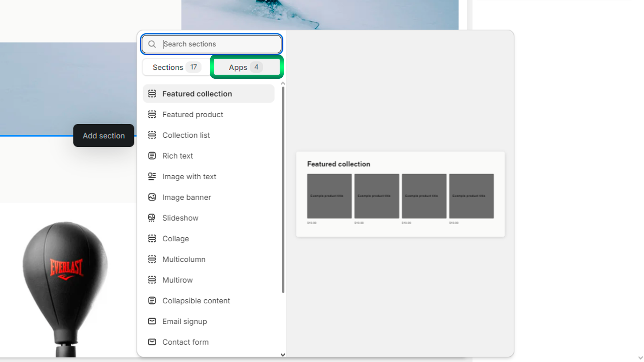Click the Collapsible content icon

point(152,301)
